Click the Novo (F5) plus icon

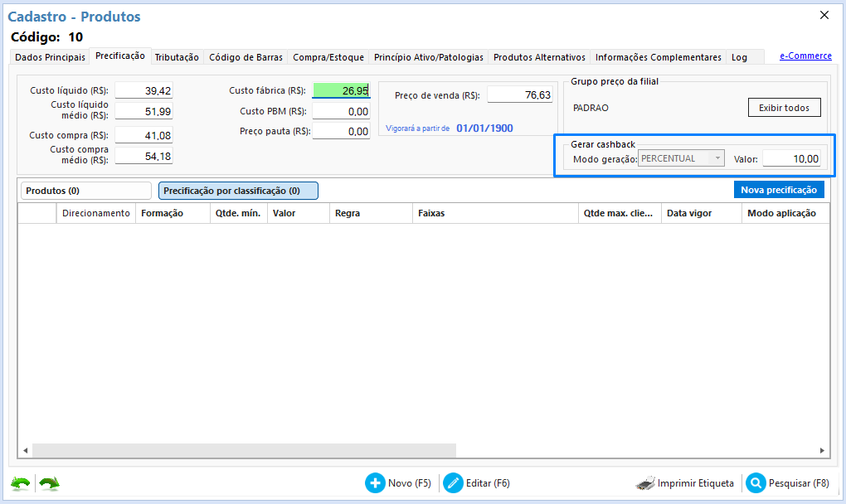(375, 483)
